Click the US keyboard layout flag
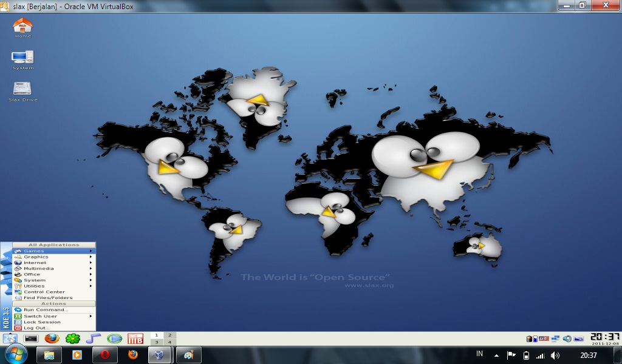Viewport: 622px width, 364px height. point(544,339)
